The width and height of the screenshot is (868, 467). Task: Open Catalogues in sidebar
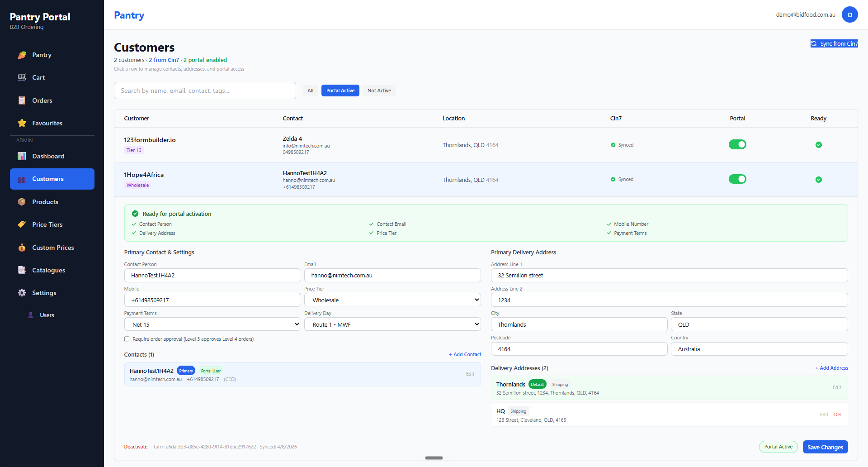(52, 270)
